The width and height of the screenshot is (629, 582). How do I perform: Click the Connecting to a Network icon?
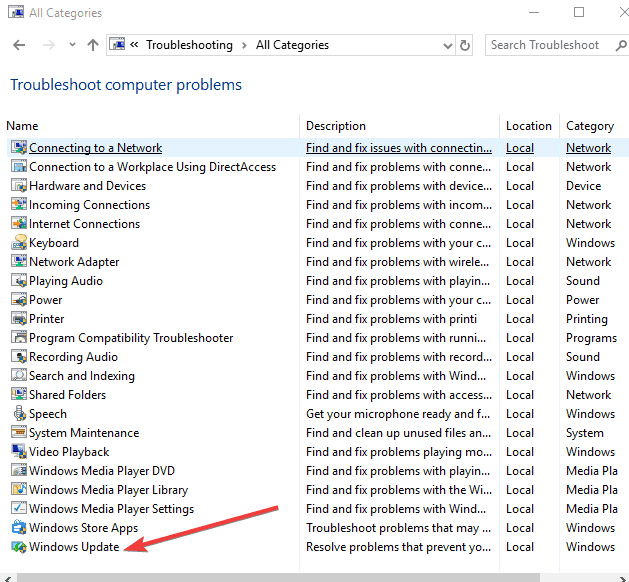click(19, 148)
